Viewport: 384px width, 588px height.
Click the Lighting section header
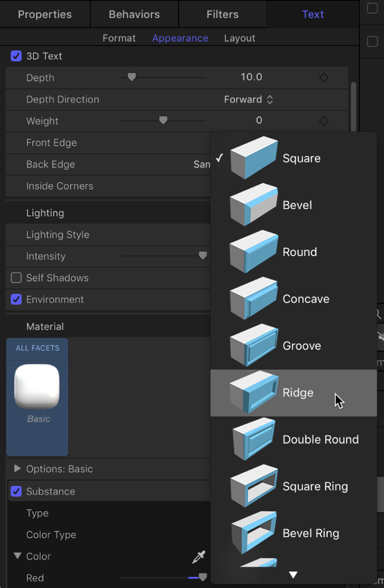pyautogui.click(x=45, y=213)
